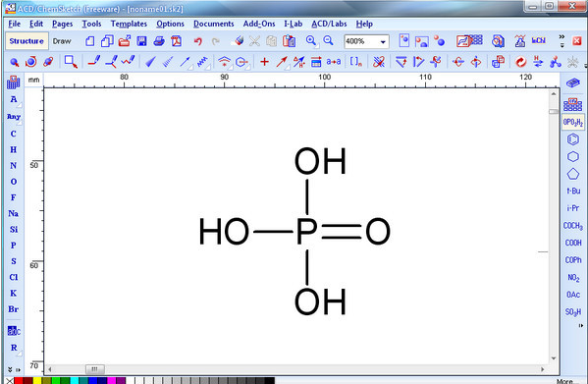Open the R radical label button
The image size is (588, 384).
pos(14,348)
